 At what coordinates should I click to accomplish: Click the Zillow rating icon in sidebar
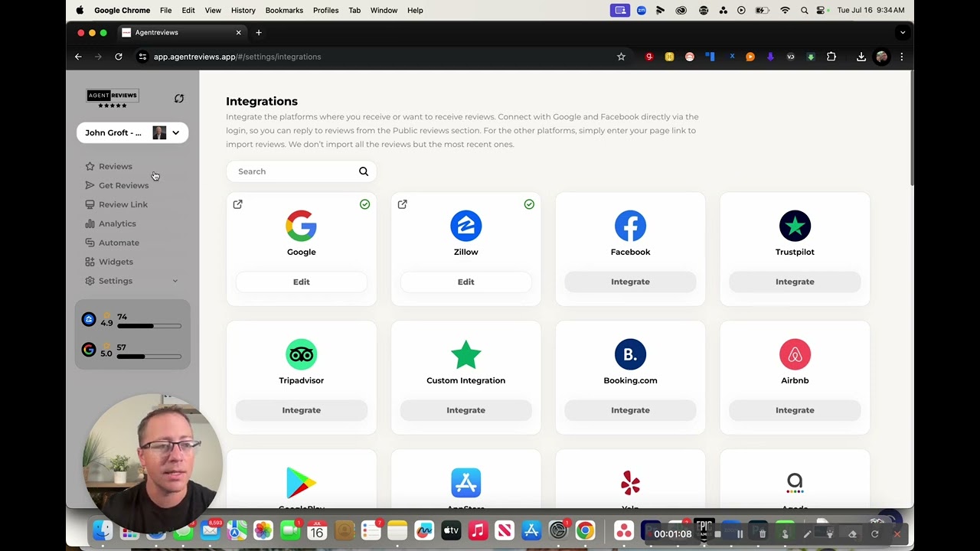(89, 319)
